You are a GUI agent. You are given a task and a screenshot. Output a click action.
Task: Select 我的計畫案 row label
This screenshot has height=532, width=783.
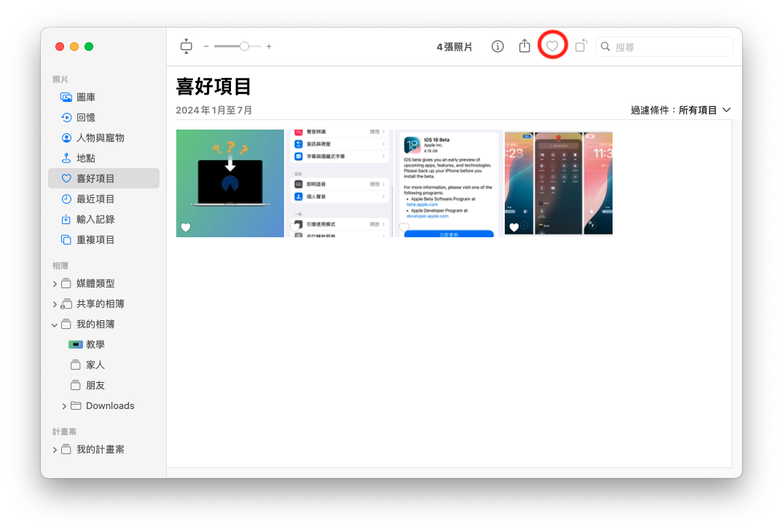pyautogui.click(x=101, y=450)
